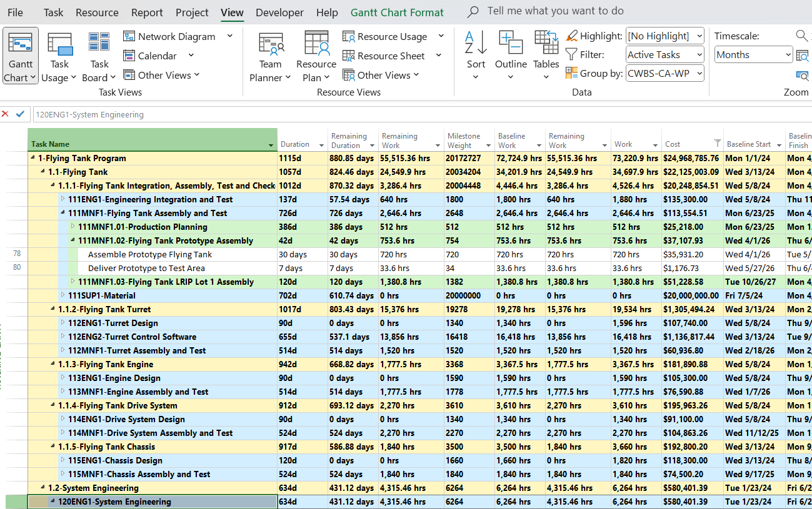Click the Remaining Duration column header
Viewport: 812px width, 509px height.
coord(353,140)
